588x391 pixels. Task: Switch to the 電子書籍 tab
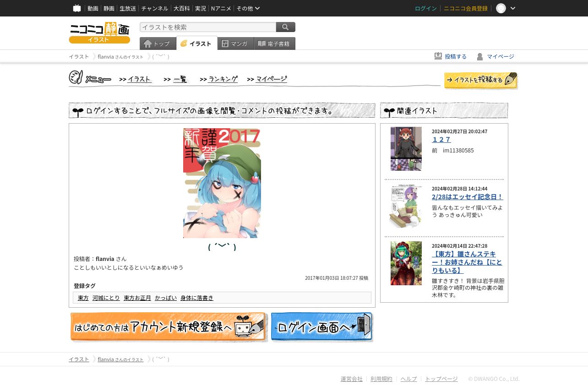[275, 43]
